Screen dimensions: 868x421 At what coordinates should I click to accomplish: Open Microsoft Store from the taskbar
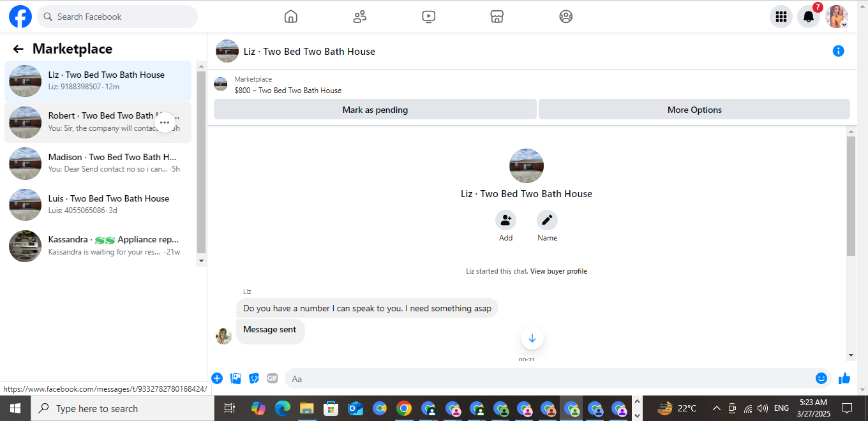click(x=331, y=408)
